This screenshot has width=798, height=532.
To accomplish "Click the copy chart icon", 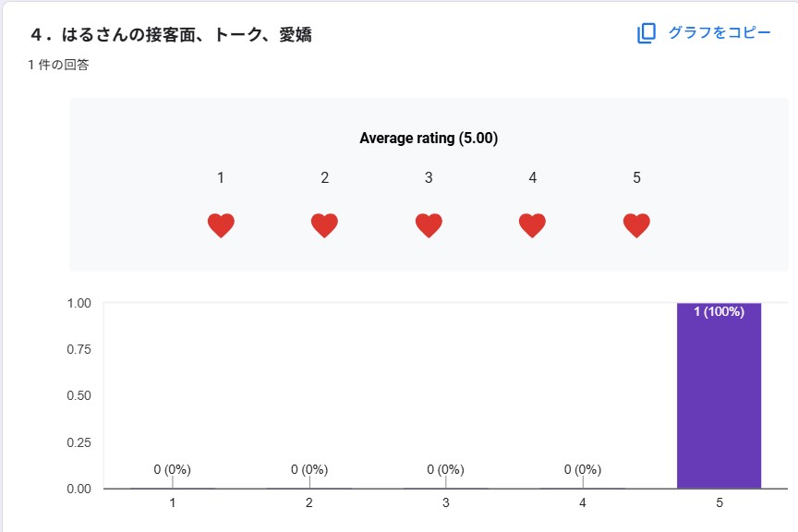I will (x=647, y=33).
